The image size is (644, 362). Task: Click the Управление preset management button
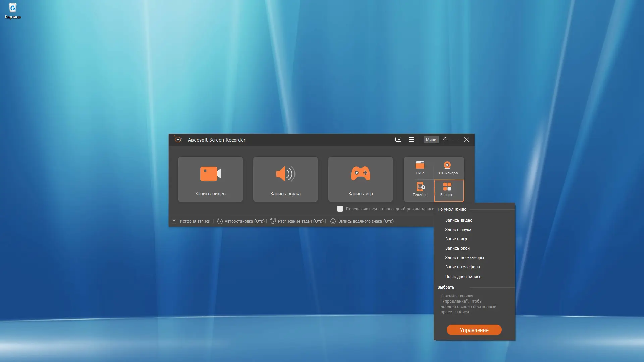pos(474,330)
